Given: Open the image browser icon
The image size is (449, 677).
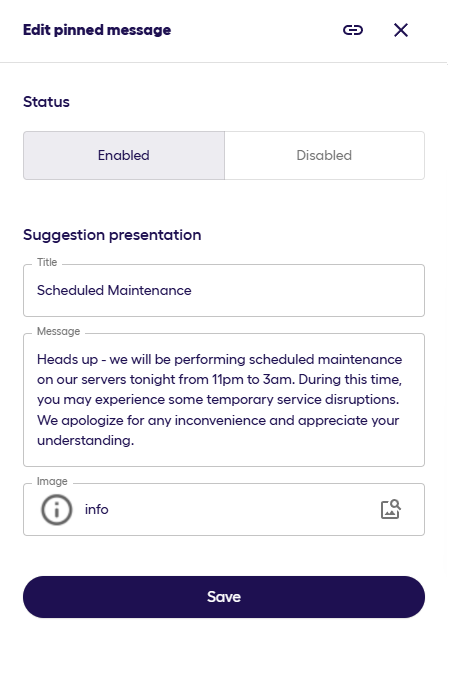Looking at the screenshot, I should coord(391,509).
